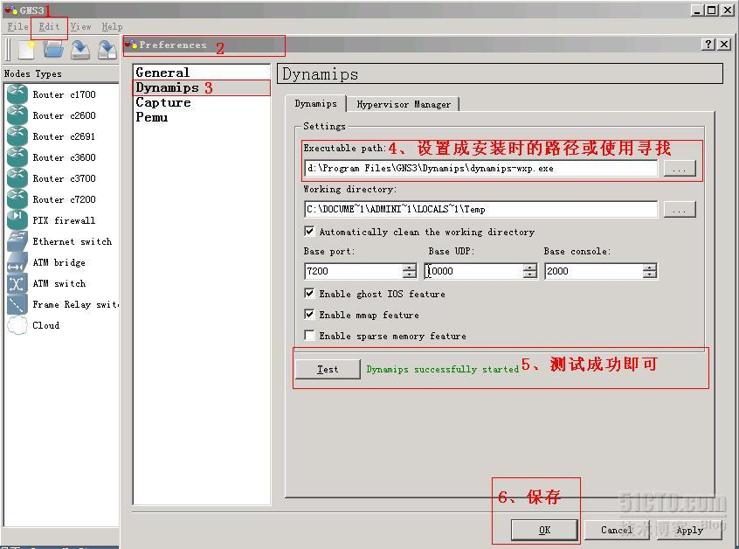Click the Apply button

(689, 530)
